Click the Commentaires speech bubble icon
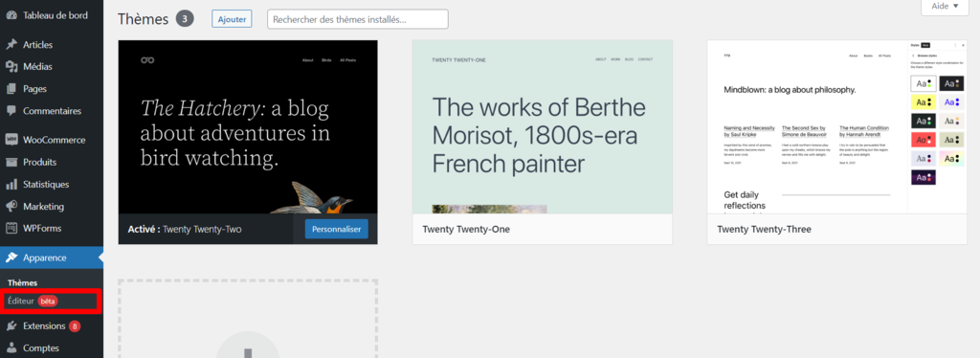The width and height of the screenshot is (980, 358). click(11, 111)
